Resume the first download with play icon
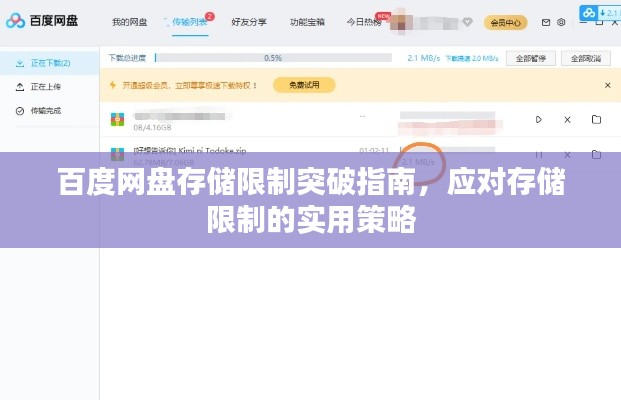The image size is (621, 400). point(539,119)
